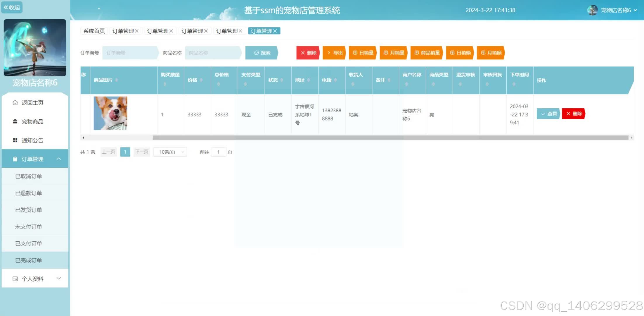This screenshot has height=316, width=644.
Task: Click the briefcase icon for 宠物商品
Action: [15, 121]
